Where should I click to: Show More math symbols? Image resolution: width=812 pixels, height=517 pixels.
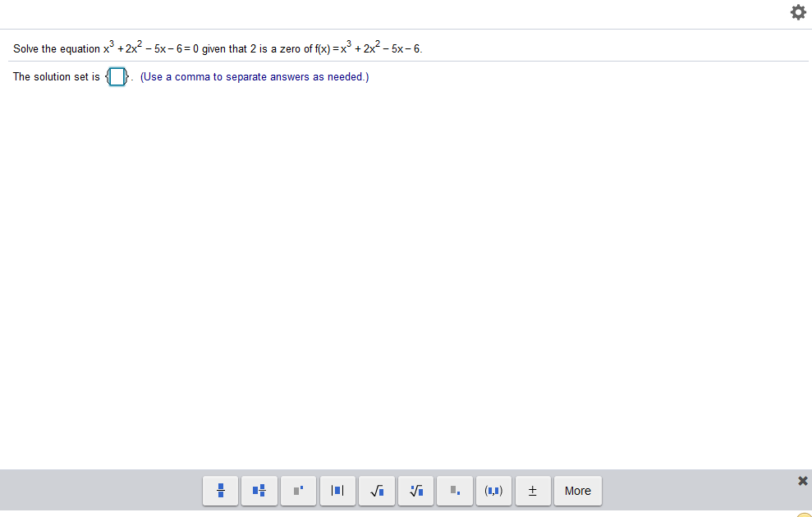point(577,491)
